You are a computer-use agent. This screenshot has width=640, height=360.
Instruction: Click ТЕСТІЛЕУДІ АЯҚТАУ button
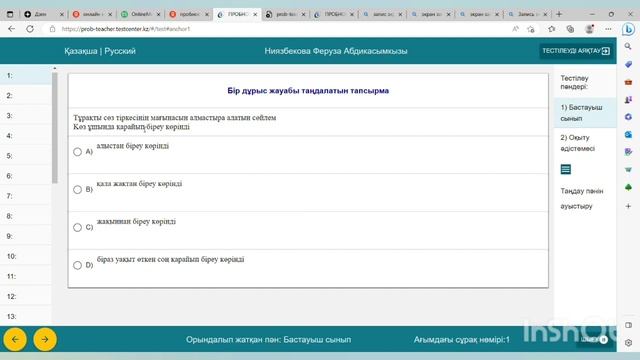576,51
